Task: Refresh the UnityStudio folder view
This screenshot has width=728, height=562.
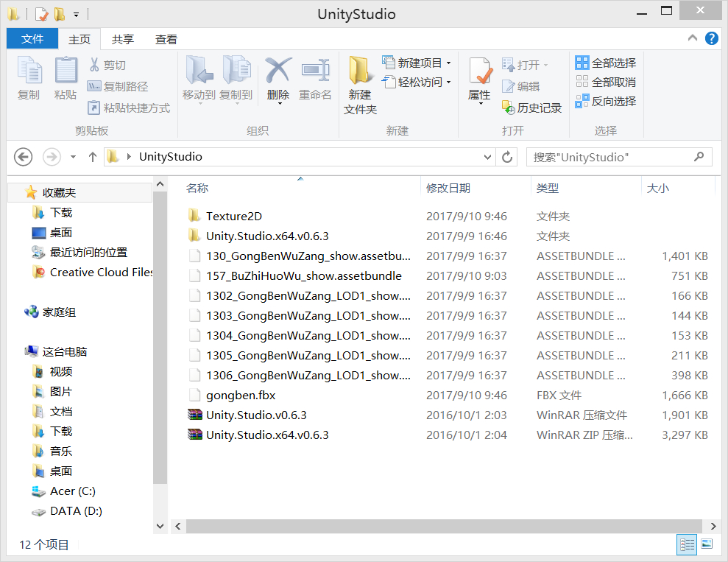Action: point(507,157)
